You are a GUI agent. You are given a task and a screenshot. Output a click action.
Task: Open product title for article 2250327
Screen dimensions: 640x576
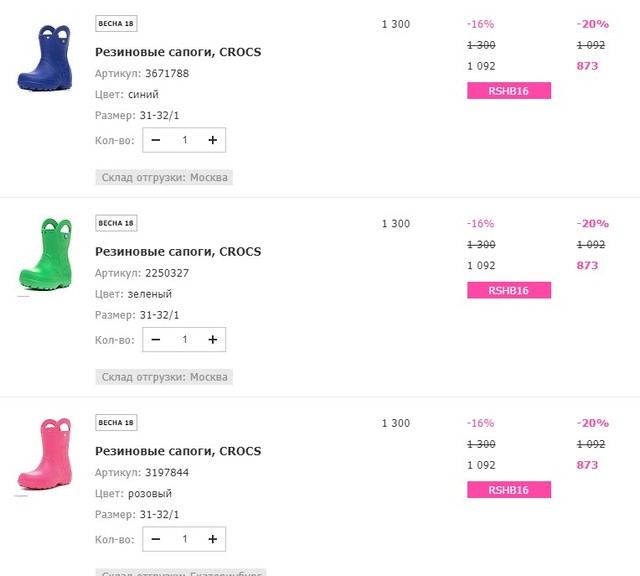pos(178,251)
